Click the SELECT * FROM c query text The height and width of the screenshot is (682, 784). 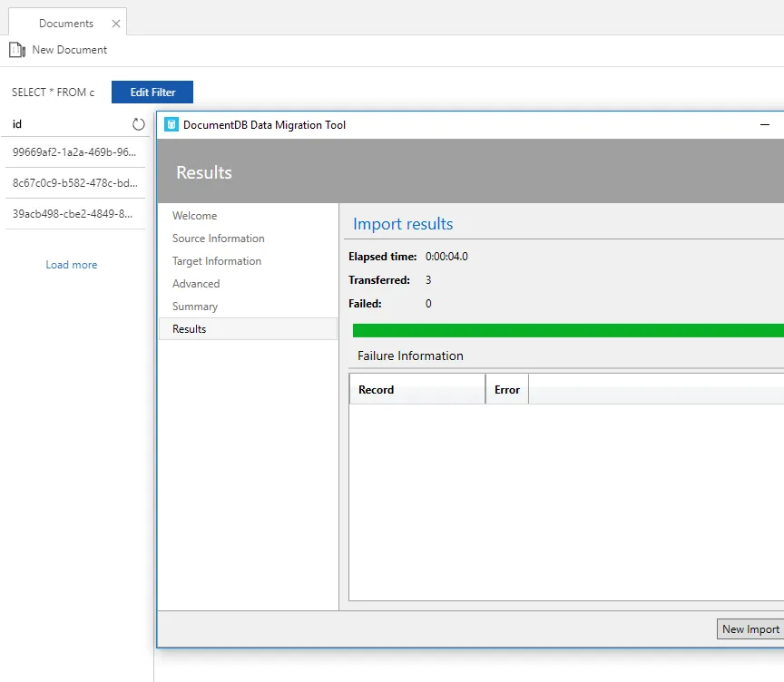point(53,93)
